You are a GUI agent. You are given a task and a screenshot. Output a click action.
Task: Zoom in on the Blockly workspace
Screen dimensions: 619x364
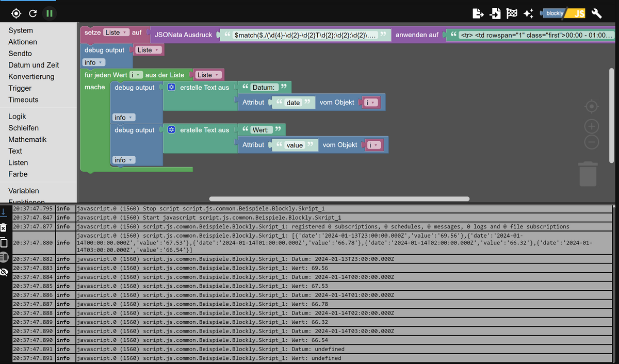(x=592, y=126)
